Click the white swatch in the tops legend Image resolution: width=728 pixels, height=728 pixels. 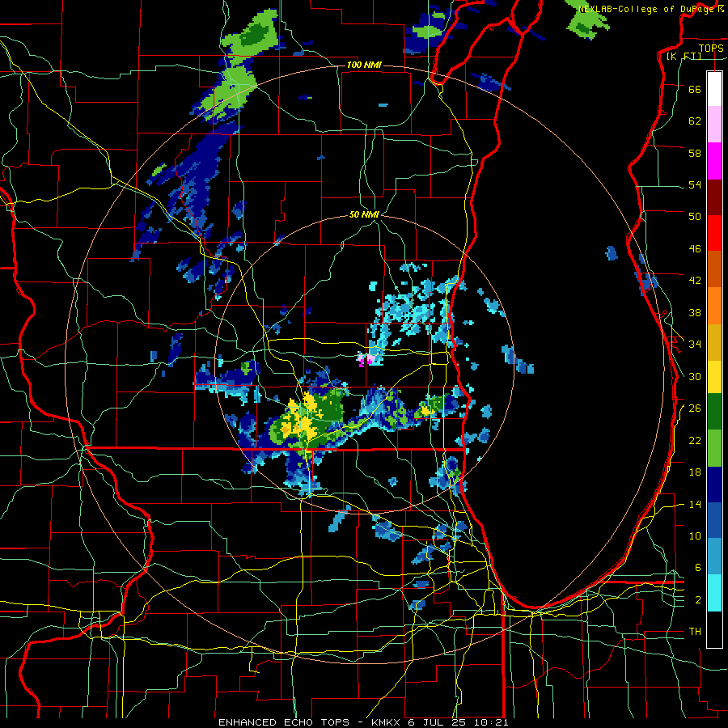tap(714, 89)
